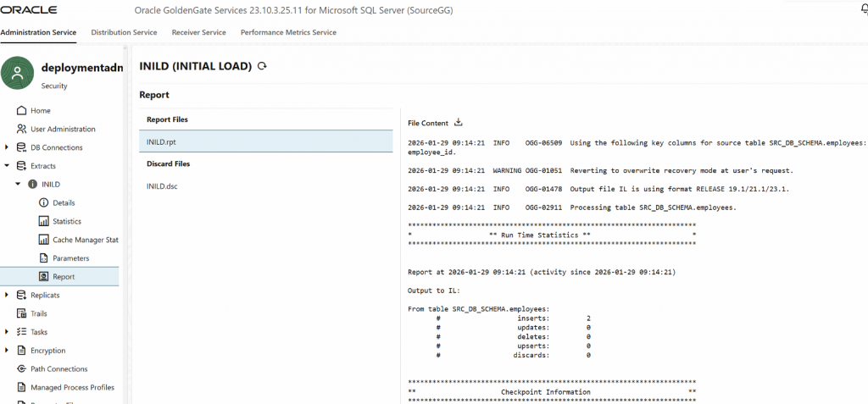868x404 pixels.
Task: Open notifications bell icon
Action: tap(864, 10)
